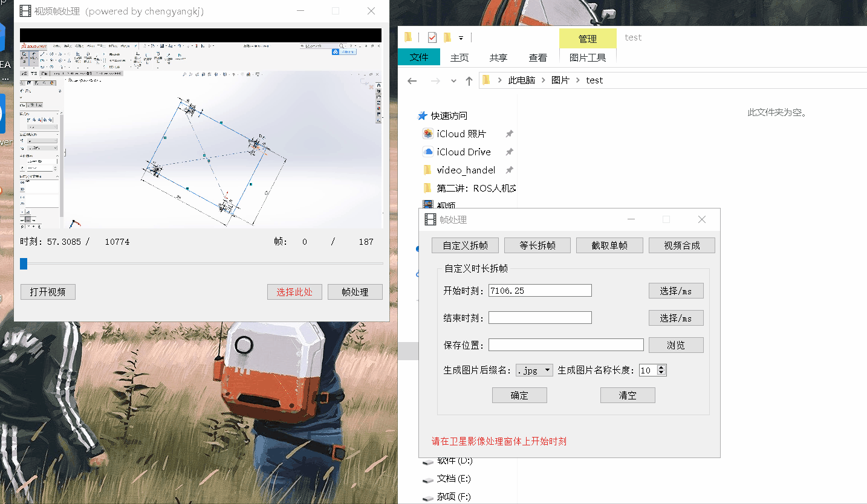This screenshot has width=867, height=504.
Task: Select 快速访问 in Explorer sidebar
Action: [449, 115]
